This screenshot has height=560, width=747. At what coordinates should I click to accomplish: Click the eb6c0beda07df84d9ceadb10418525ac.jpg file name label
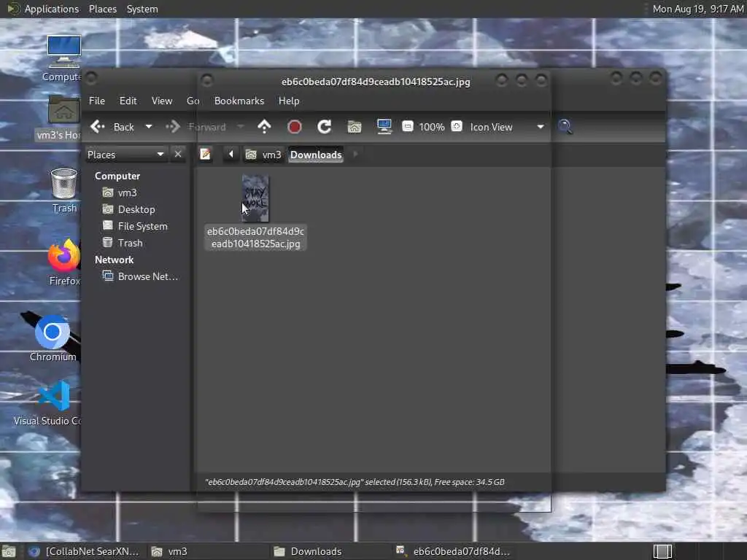[x=255, y=238]
